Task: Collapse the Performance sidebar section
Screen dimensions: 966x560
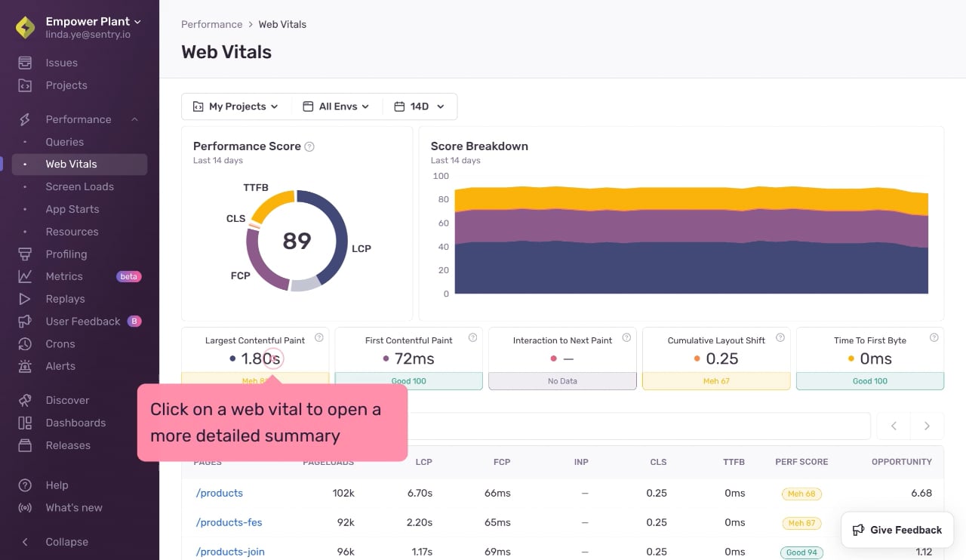Action: coord(134,119)
